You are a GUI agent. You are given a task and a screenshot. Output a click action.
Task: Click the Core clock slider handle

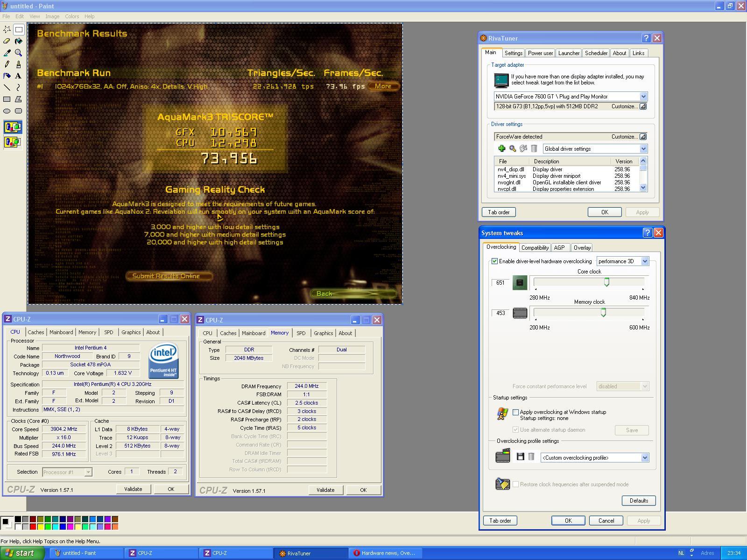click(x=606, y=282)
